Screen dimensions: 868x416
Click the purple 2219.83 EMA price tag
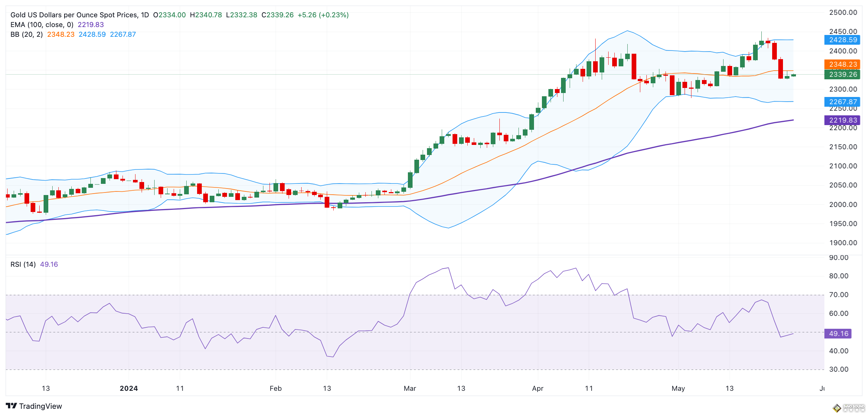tap(842, 120)
